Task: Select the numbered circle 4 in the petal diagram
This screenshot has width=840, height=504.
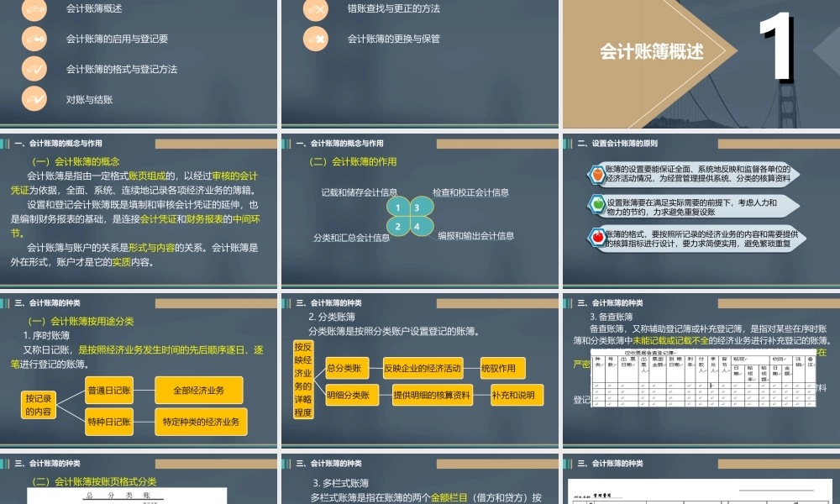Action: click(x=417, y=225)
